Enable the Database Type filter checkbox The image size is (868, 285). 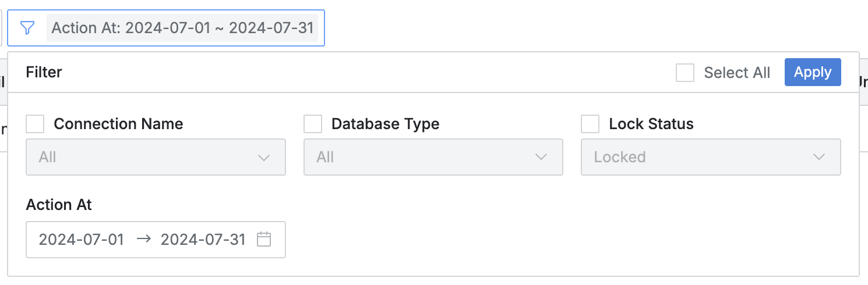tap(313, 124)
